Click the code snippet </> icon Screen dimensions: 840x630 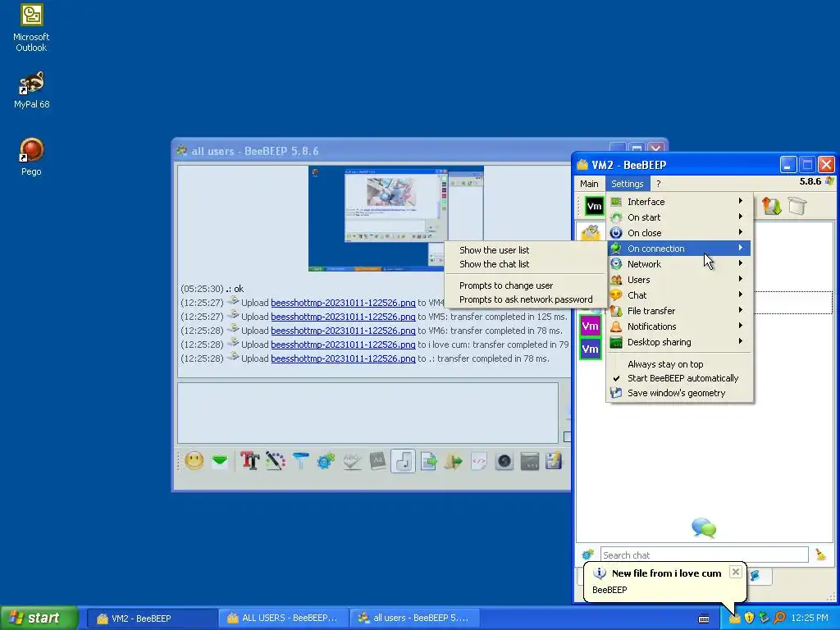479,461
